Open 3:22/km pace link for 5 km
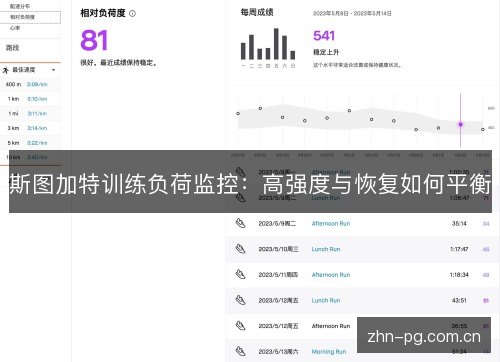This screenshot has width=500, height=362. click(37, 143)
